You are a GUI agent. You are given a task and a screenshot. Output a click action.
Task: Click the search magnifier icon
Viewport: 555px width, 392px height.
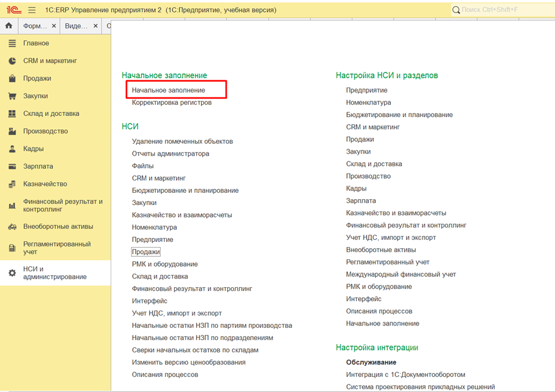456,10
